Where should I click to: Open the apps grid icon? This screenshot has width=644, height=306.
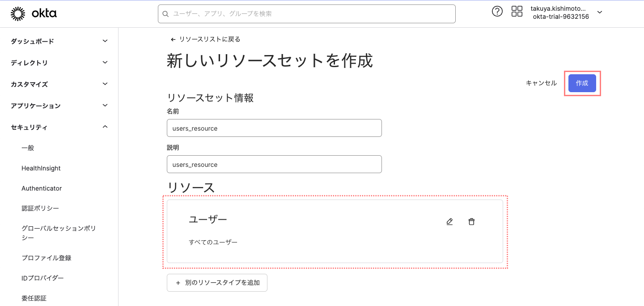pos(517,12)
